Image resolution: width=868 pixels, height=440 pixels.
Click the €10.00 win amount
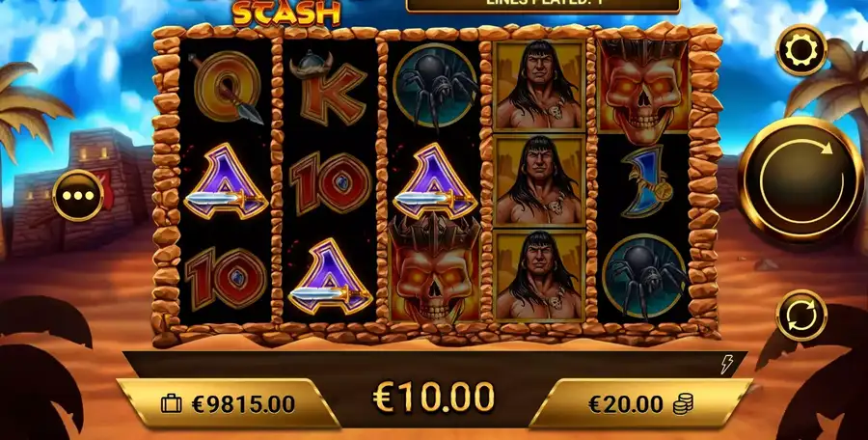(x=433, y=398)
